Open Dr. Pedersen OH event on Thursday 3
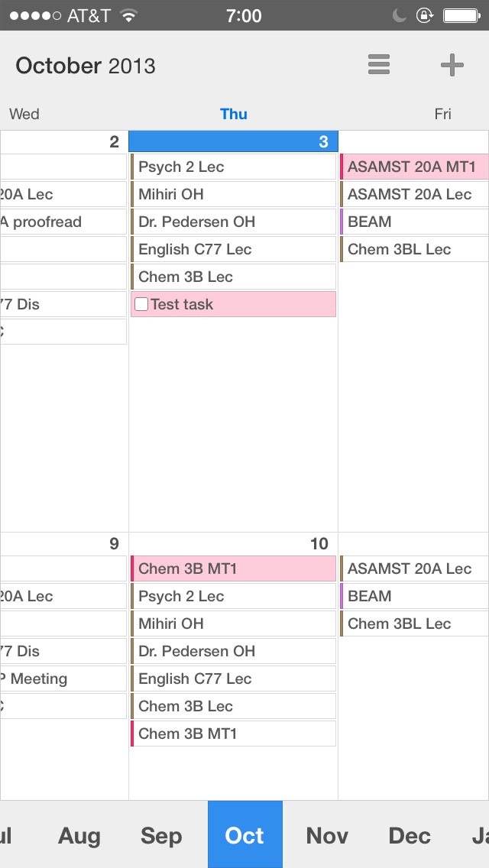 pyautogui.click(x=233, y=222)
